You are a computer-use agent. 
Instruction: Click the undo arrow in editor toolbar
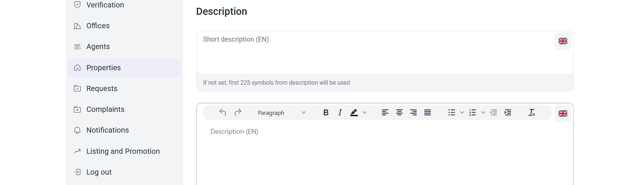tap(223, 112)
